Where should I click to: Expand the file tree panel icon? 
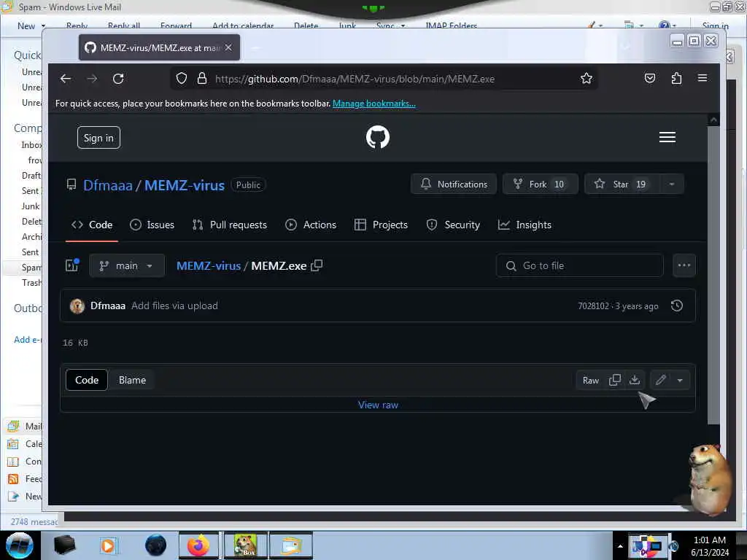(x=72, y=265)
